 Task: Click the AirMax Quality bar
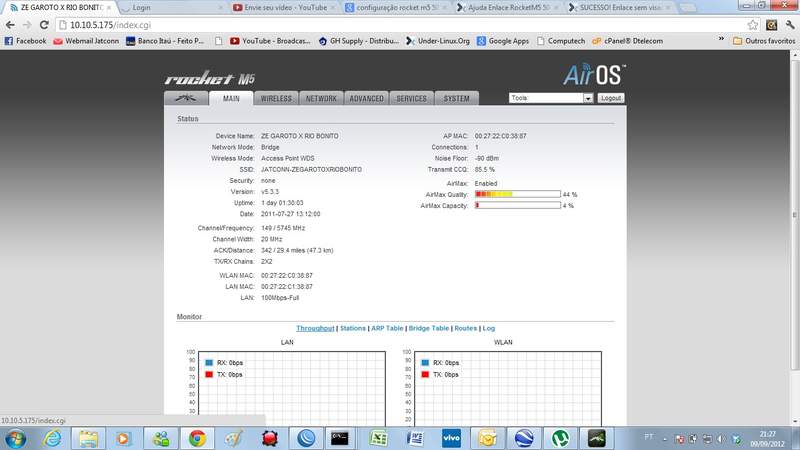[x=517, y=194]
